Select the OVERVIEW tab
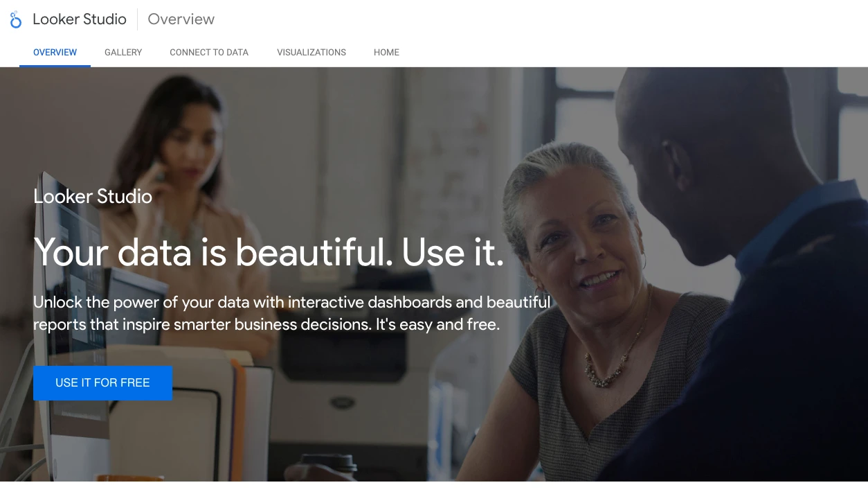The image size is (868, 494). coord(55,52)
